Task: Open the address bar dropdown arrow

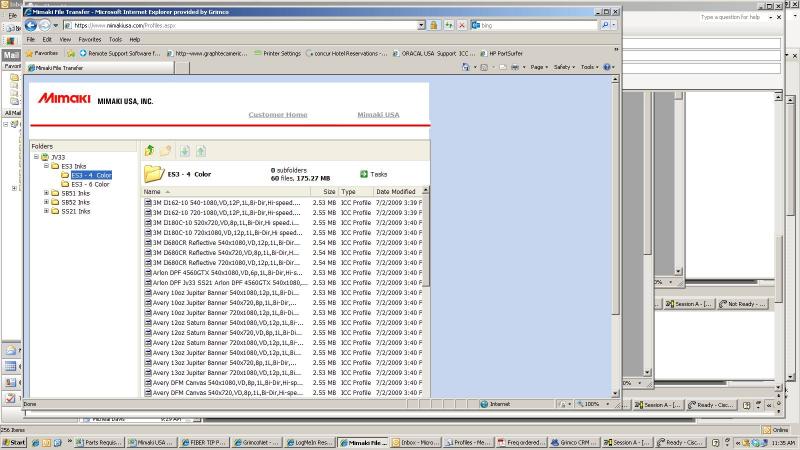Action: pos(421,25)
